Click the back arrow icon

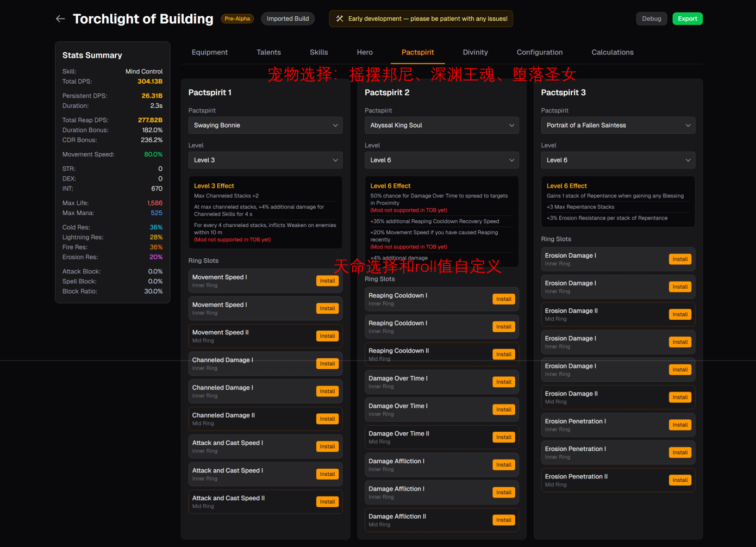coord(60,18)
